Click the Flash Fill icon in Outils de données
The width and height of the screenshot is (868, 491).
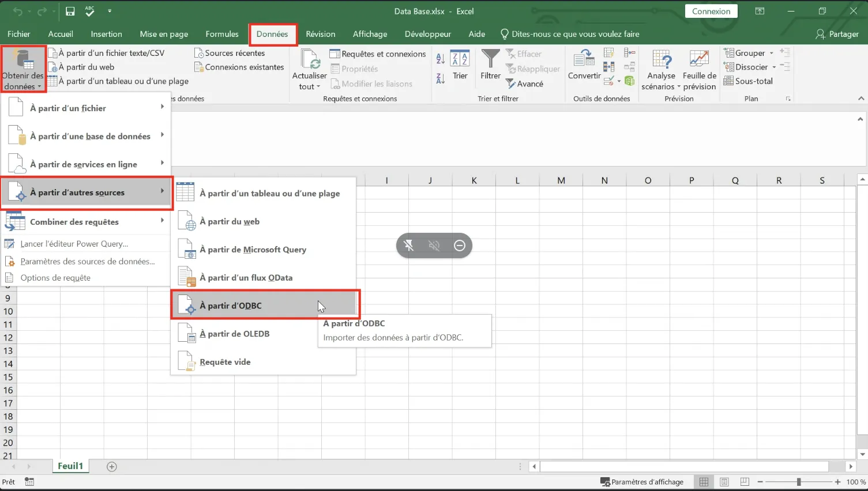pyautogui.click(x=608, y=53)
